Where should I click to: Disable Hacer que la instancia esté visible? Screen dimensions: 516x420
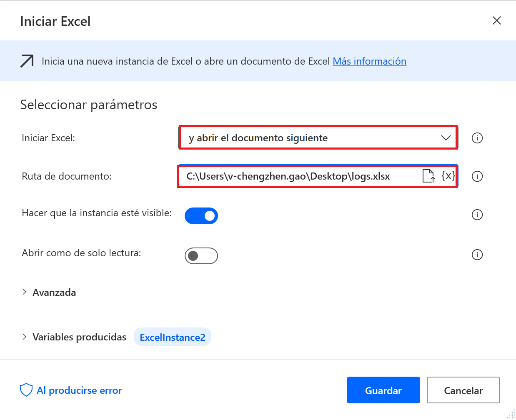(201, 216)
